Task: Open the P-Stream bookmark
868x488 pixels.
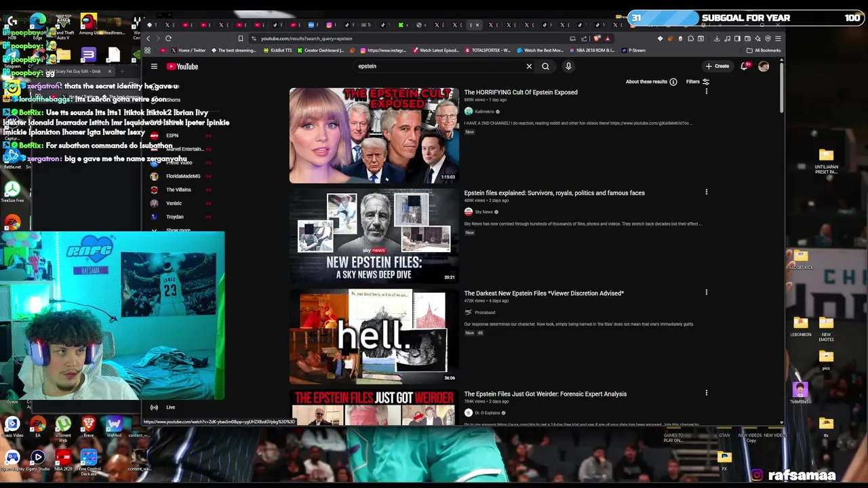Action: pos(633,50)
